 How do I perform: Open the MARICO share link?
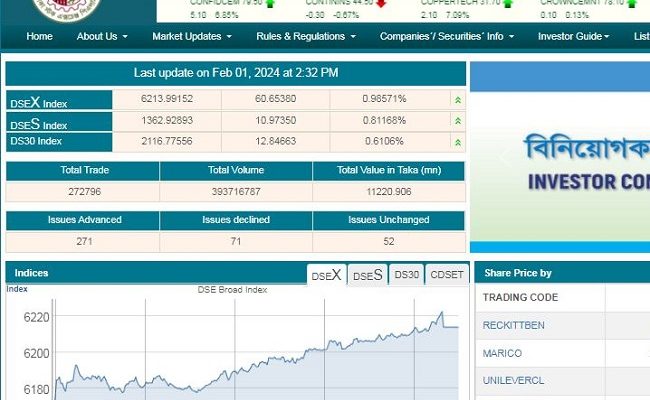502,354
